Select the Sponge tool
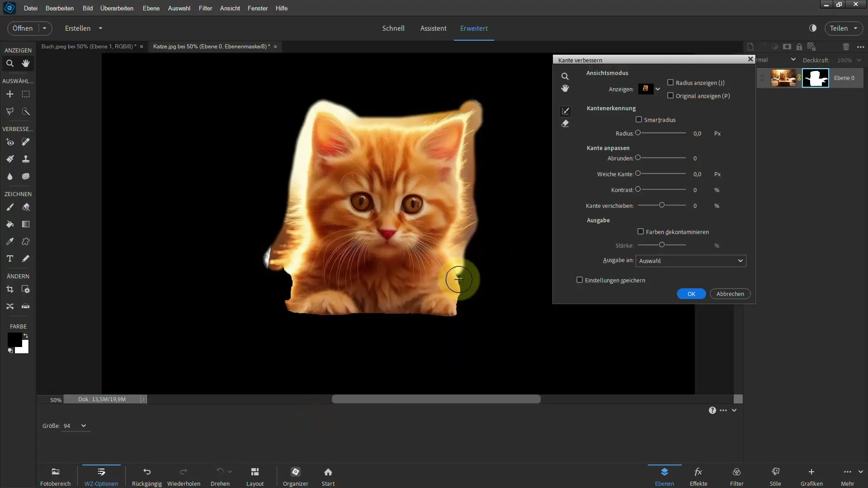Image resolution: width=868 pixels, height=488 pixels. (26, 176)
